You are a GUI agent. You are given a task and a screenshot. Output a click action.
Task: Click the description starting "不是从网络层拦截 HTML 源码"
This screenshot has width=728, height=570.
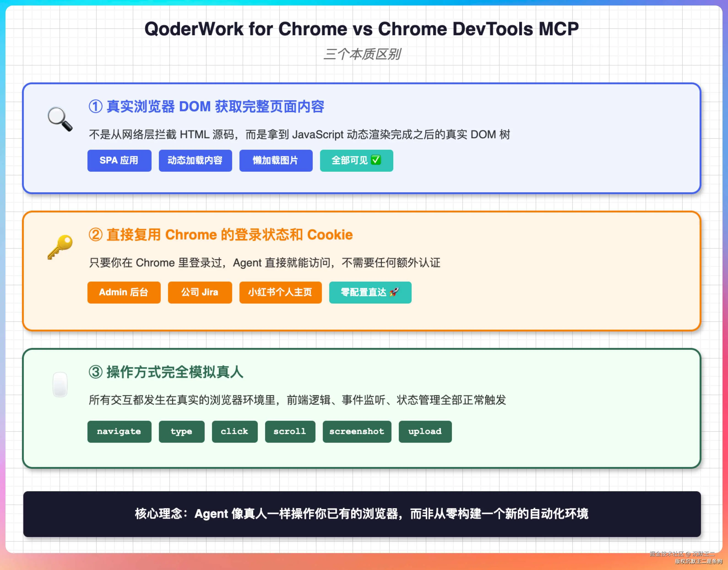tap(299, 135)
